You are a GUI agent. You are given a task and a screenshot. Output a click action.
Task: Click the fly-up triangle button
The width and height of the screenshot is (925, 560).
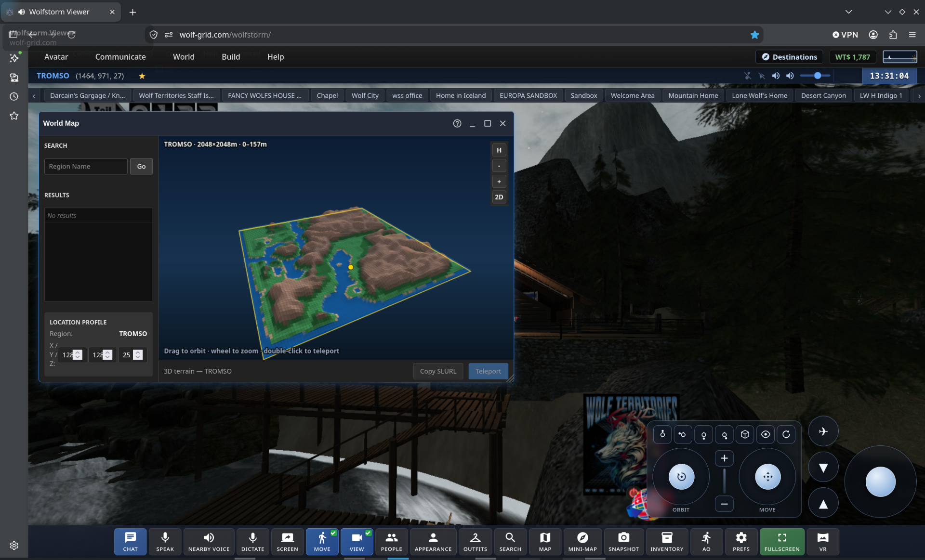click(823, 504)
